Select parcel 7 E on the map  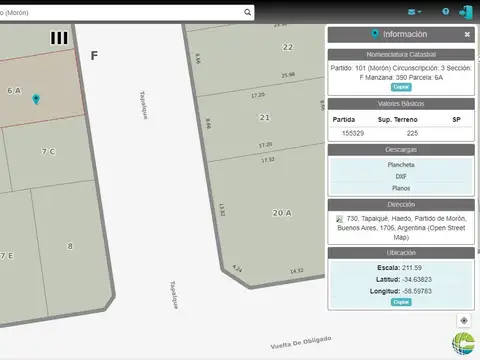7,256
